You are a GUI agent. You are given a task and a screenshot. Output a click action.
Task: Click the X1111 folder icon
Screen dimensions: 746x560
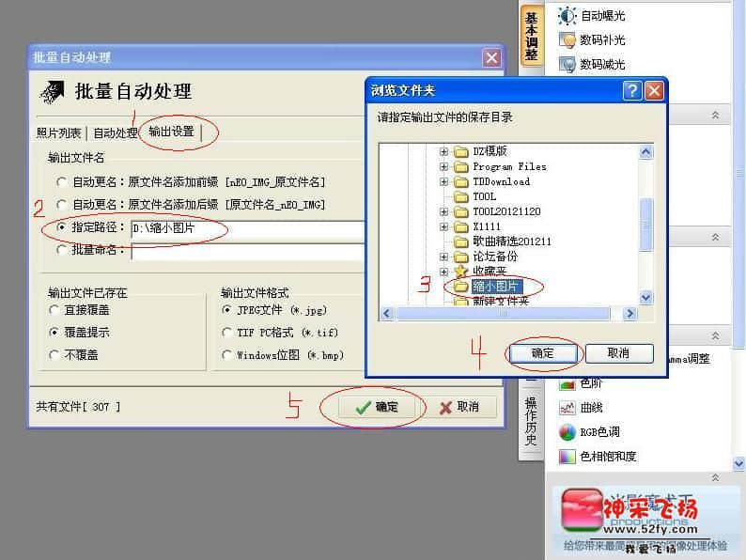tap(460, 226)
